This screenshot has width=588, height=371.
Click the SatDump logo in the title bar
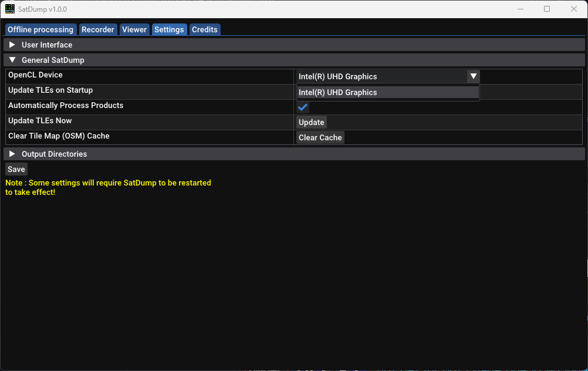[9, 9]
